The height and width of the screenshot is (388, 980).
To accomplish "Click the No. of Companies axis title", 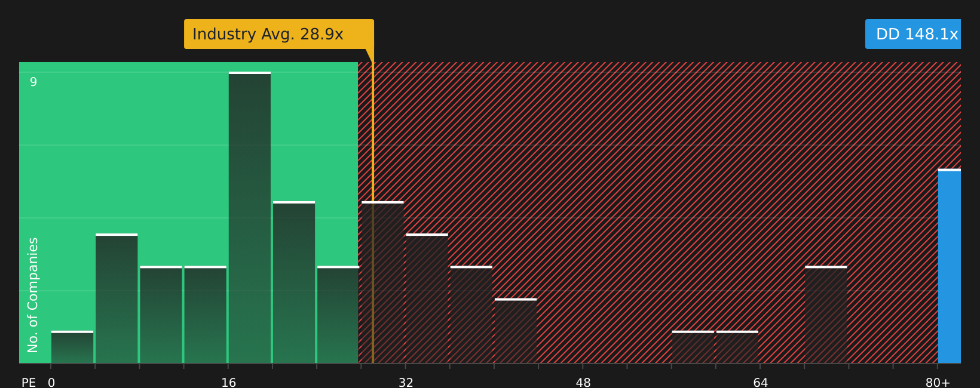I will tap(33, 295).
